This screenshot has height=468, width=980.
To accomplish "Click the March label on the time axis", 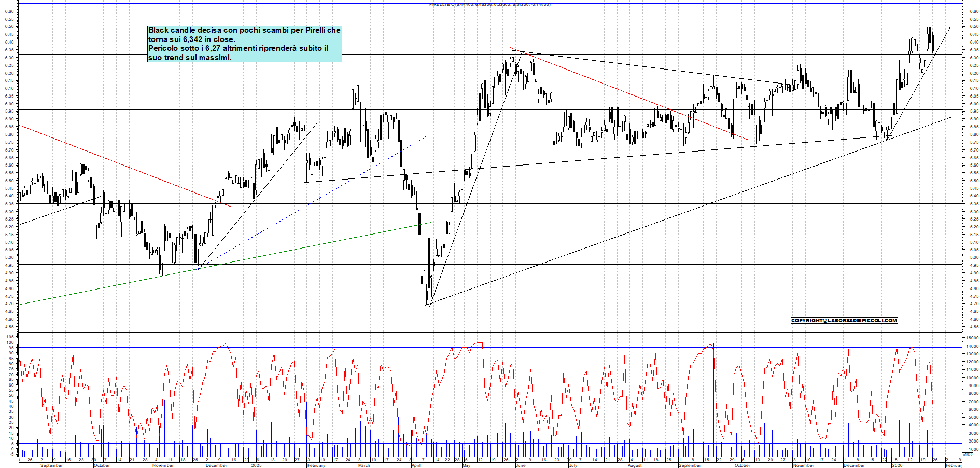I will (364, 465).
